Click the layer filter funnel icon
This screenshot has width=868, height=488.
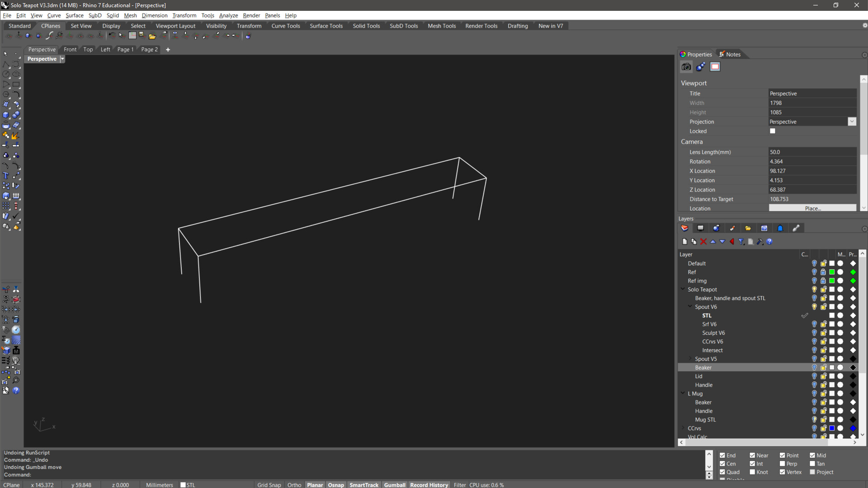pos(741,242)
